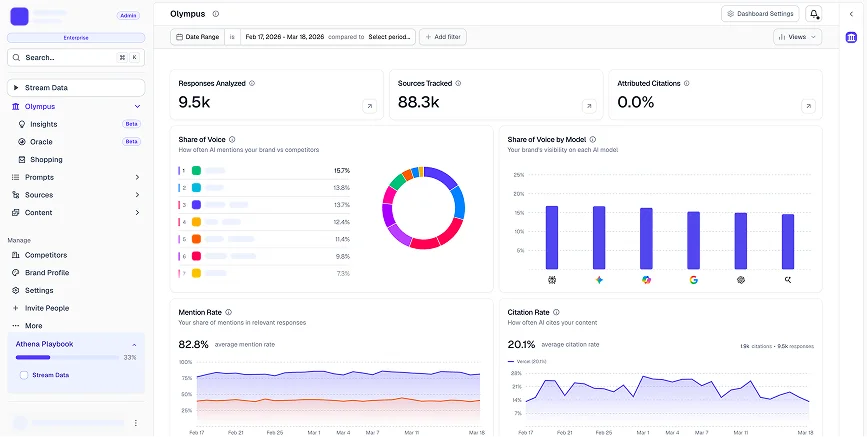Expand the Prompts sidebar section
Screen dimensions: 867x437
pyautogui.click(x=137, y=177)
